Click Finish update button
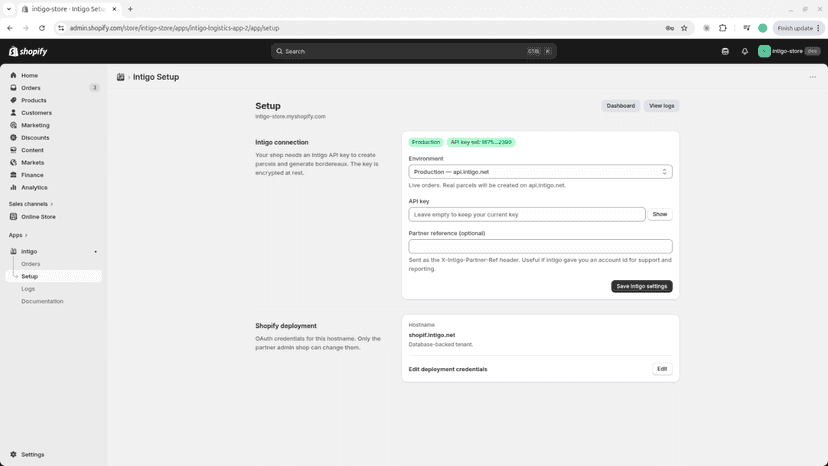 point(798,28)
